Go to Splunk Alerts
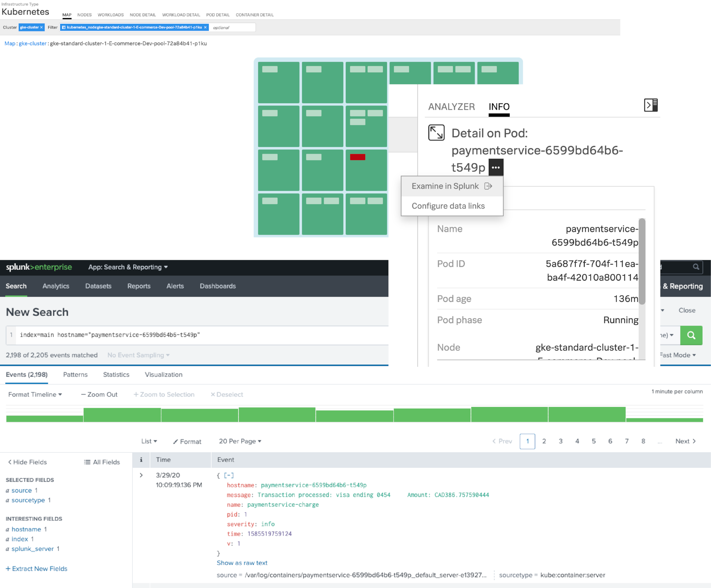The height and width of the screenshot is (588, 711). click(x=175, y=286)
